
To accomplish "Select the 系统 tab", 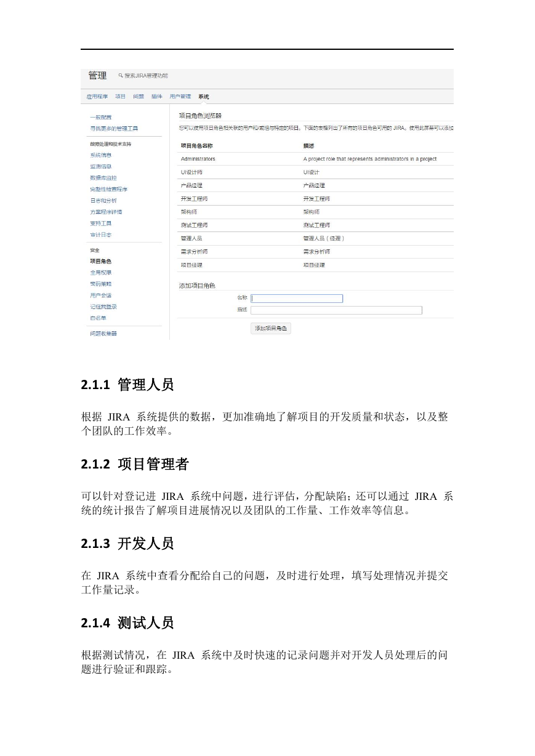I will pyautogui.click(x=204, y=97).
